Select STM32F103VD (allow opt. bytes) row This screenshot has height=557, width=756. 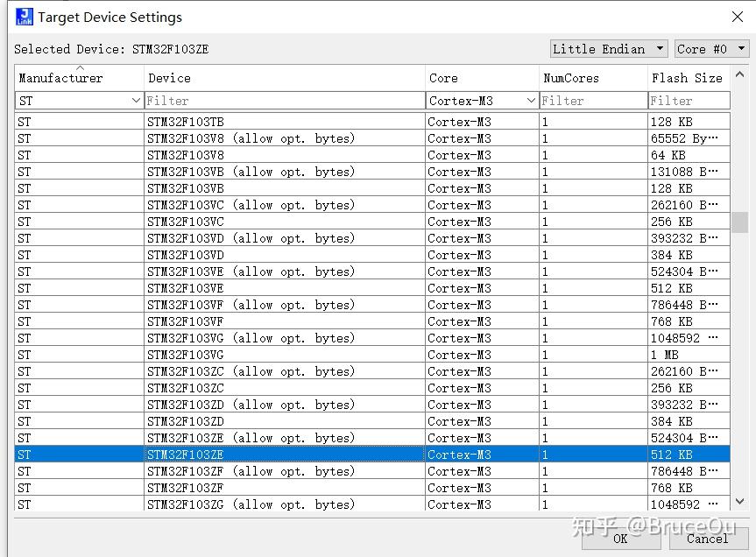pyautogui.click(x=372, y=238)
